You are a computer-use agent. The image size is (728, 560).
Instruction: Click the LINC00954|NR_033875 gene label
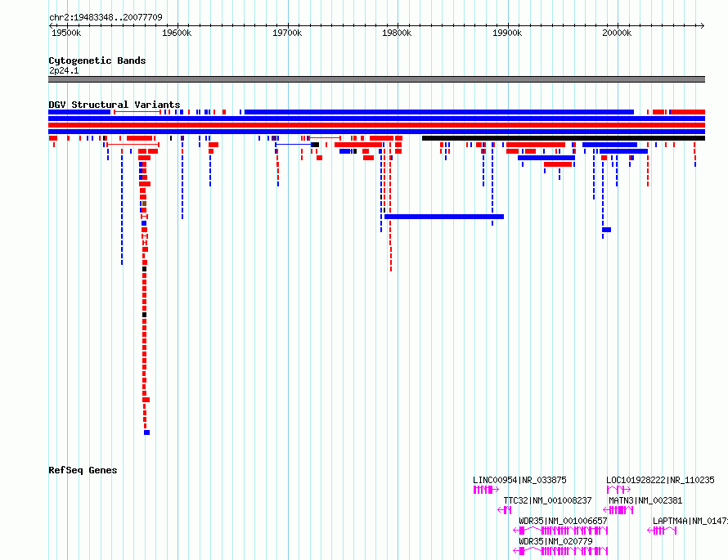tap(519, 480)
